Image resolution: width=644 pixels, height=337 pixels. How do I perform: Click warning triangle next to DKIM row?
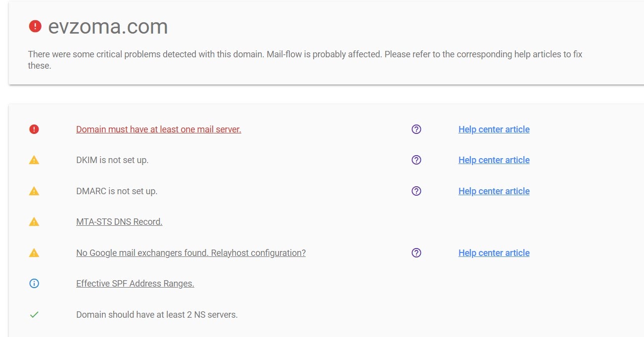coord(34,160)
